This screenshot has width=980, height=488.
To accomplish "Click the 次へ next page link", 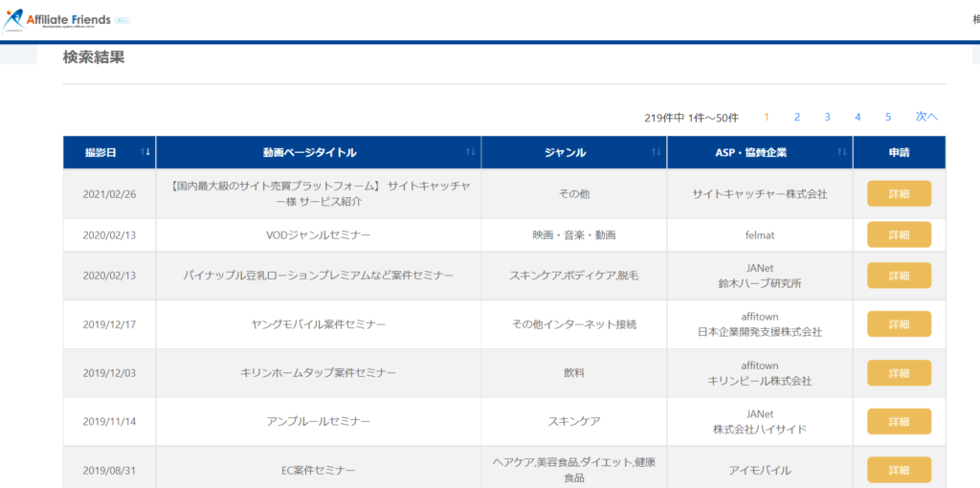I will click(926, 117).
